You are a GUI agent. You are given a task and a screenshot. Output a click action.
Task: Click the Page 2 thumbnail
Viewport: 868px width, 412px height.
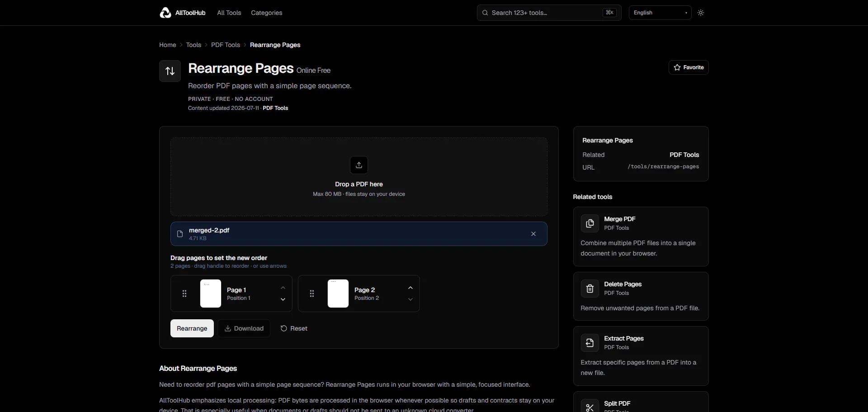[x=338, y=294]
